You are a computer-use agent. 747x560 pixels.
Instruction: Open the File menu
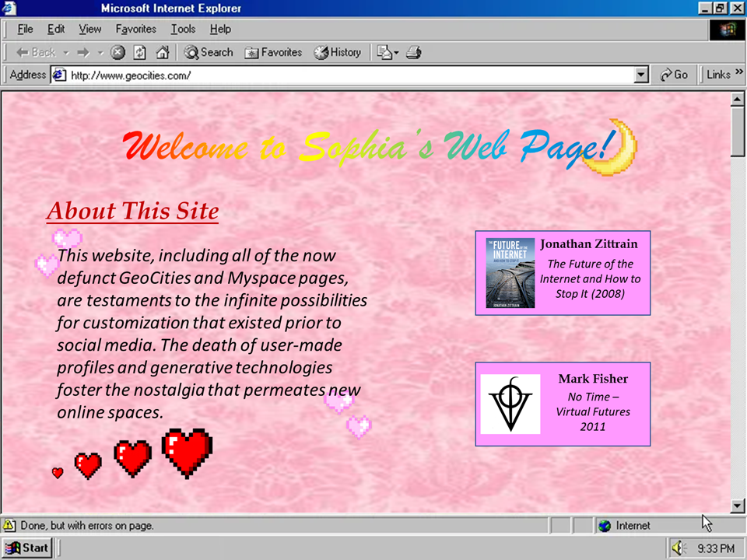pyautogui.click(x=25, y=29)
